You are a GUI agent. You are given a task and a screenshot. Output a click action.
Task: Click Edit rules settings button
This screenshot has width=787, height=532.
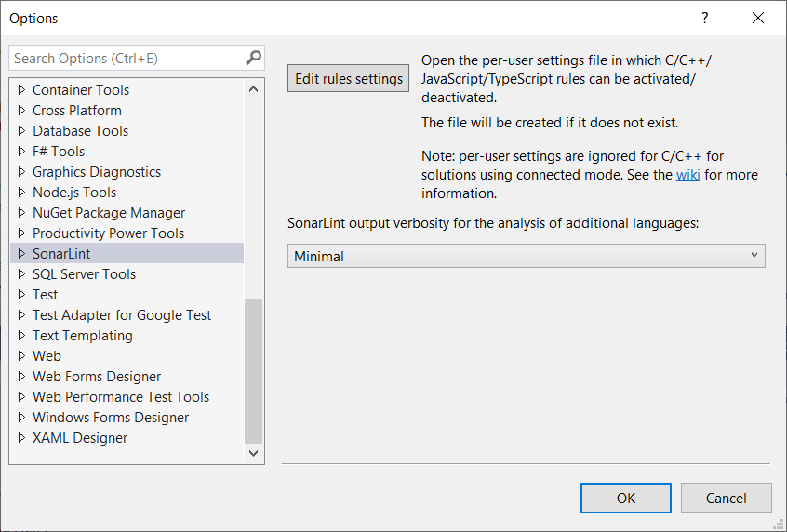348,78
